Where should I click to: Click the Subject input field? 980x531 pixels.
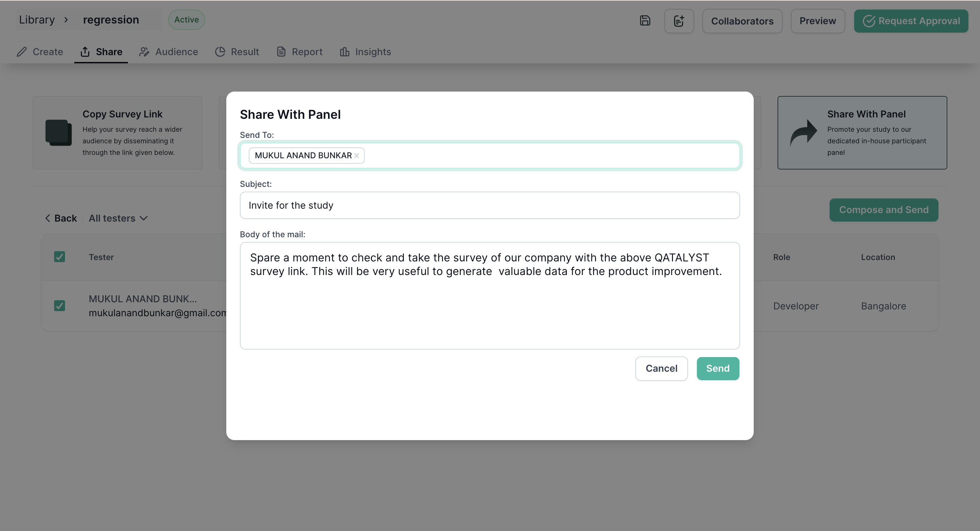[x=490, y=205]
